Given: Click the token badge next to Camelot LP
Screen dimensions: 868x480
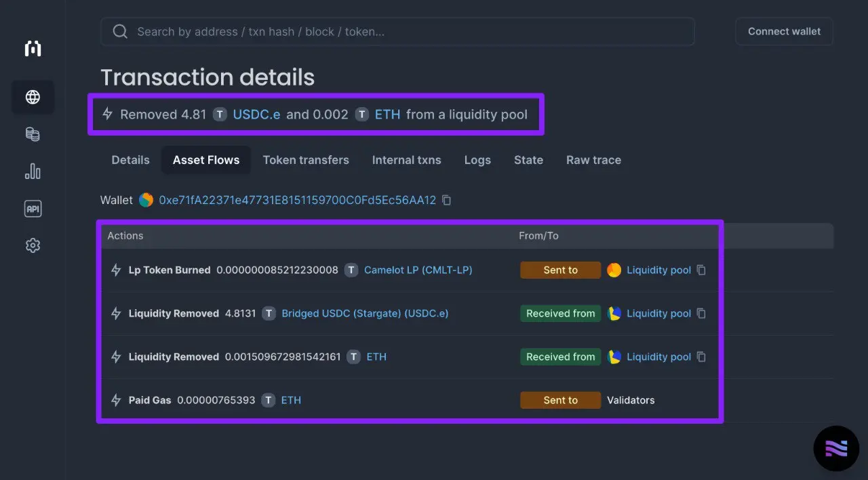Looking at the screenshot, I should pos(351,270).
